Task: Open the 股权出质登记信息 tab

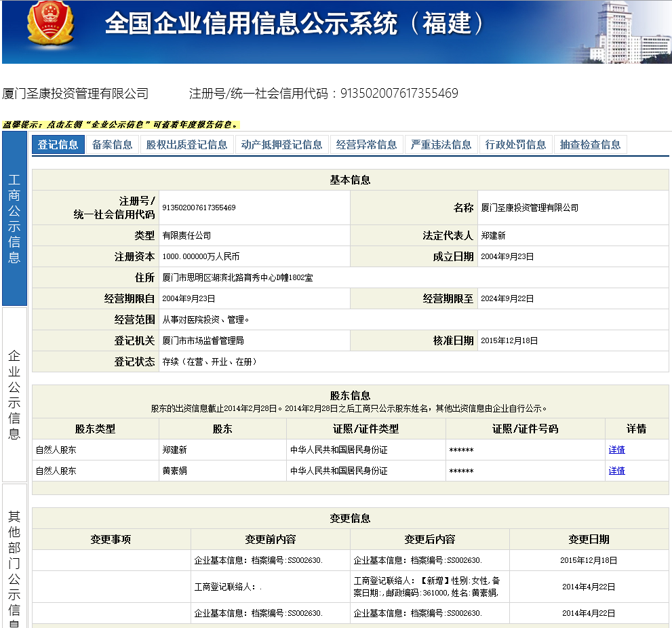Action: pyautogui.click(x=187, y=144)
